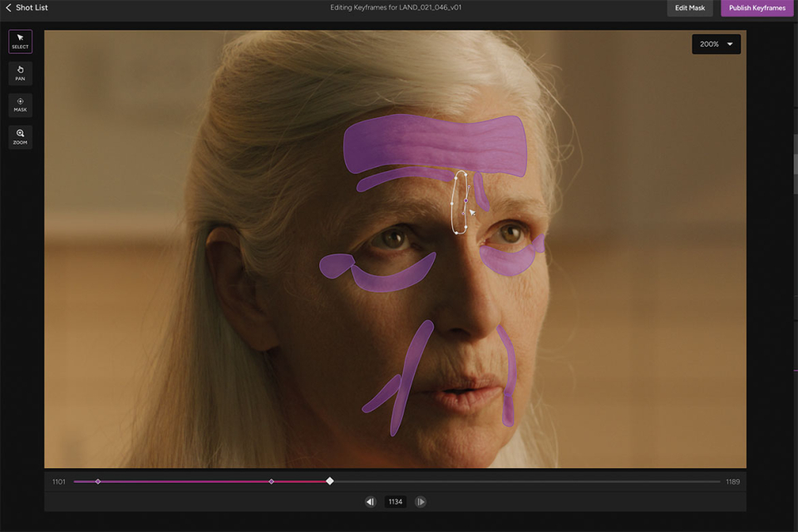Screen dimensions: 798x532
Task: Click the white playhead diamond on timeline
Action: coord(330,481)
